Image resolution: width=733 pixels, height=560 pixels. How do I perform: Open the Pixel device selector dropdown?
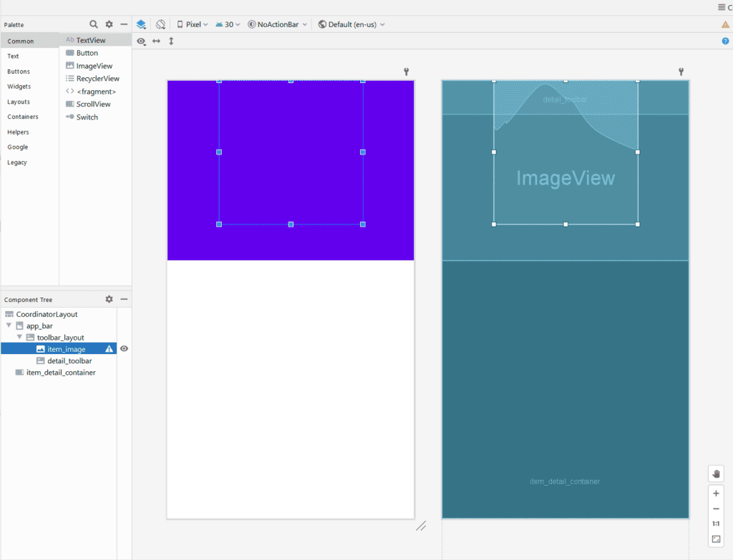pos(192,24)
